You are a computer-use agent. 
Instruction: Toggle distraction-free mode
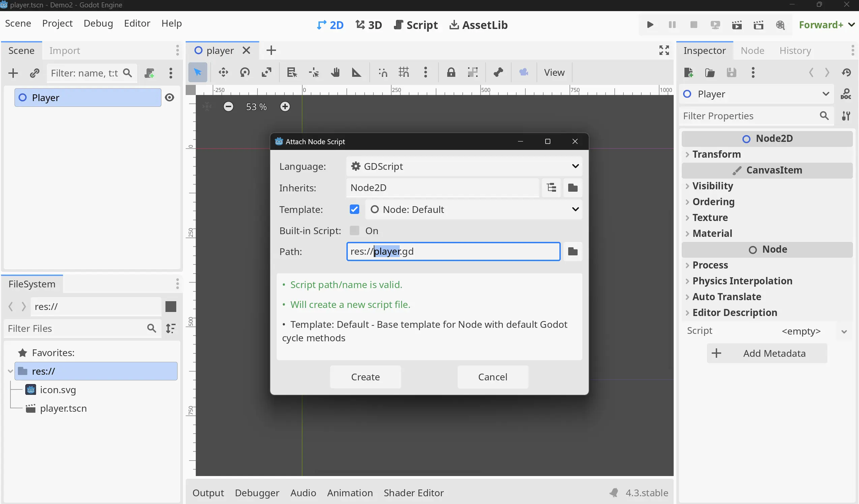coord(664,51)
